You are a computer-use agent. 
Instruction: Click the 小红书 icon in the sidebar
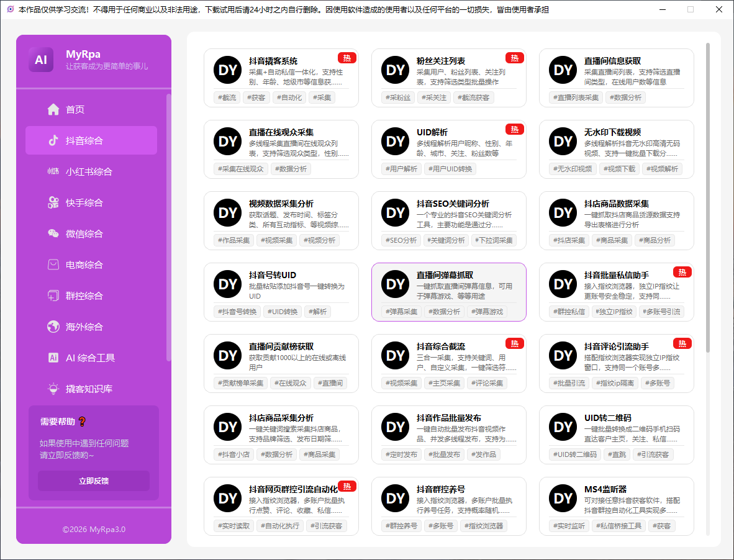[x=53, y=172]
